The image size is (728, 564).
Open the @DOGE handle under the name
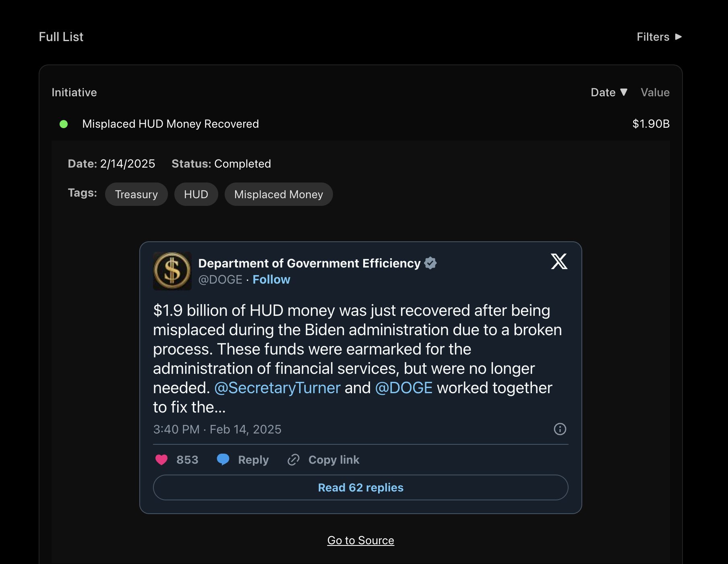(x=220, y=280)
